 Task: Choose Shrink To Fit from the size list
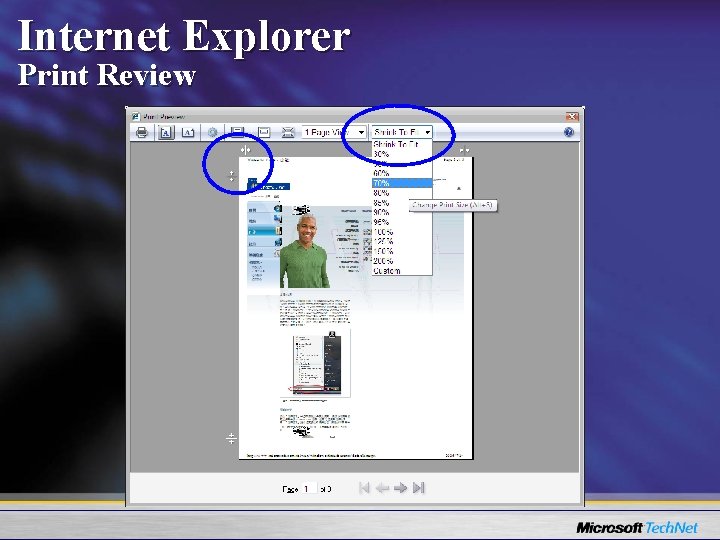pos(402,144)
